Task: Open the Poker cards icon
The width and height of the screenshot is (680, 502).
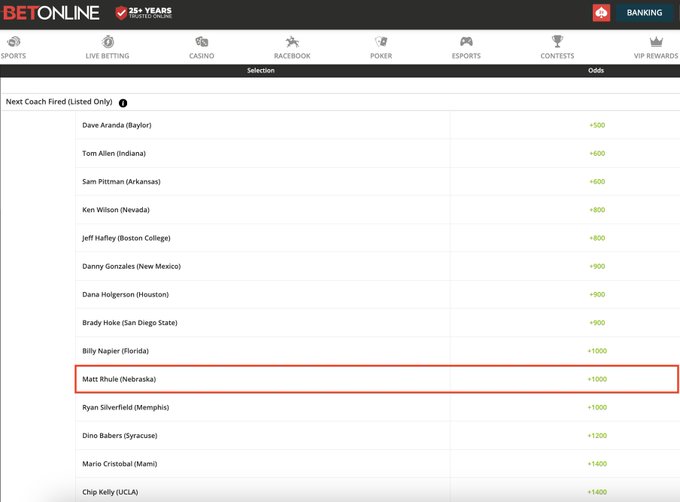Action: click(x=381, y=42)
